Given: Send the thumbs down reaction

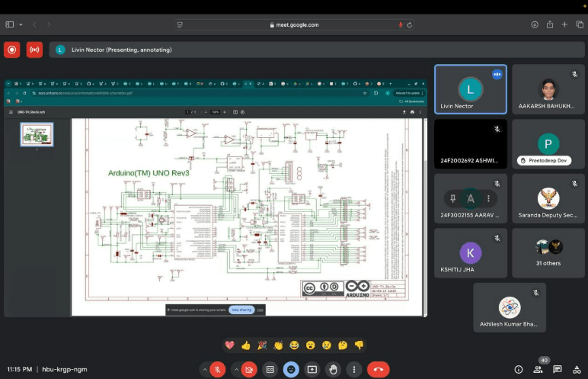Looking at the screenshot, I should [359, 345].
